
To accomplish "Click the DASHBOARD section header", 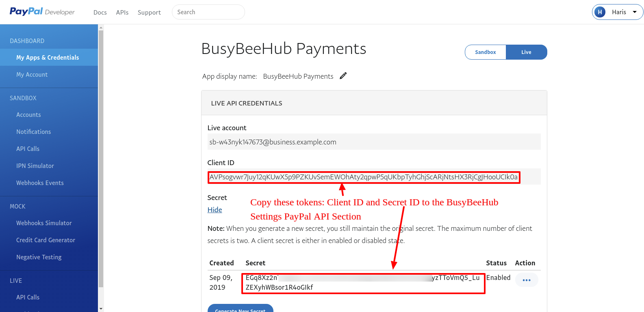I will (x=27, y=41).
